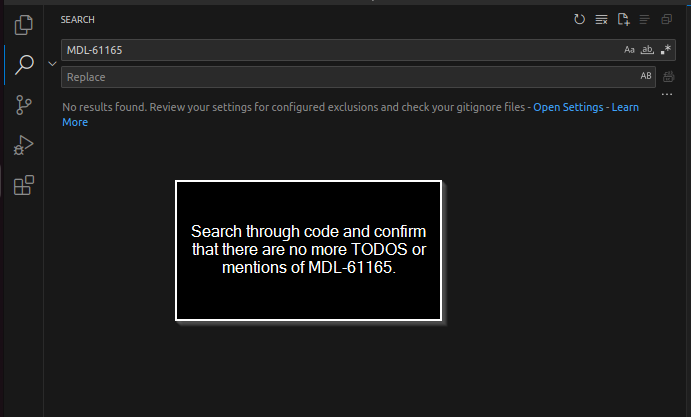The image size is (691, 417).
Task: Refresh the search results
Action: point(580,19)
